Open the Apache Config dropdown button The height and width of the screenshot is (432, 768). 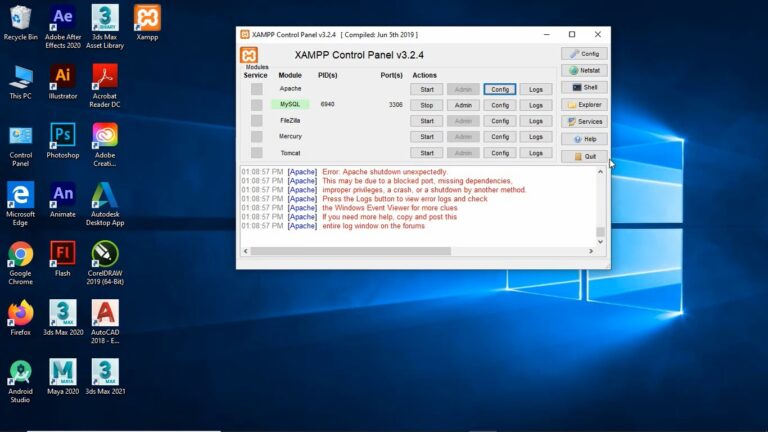(x=500, y=89)
